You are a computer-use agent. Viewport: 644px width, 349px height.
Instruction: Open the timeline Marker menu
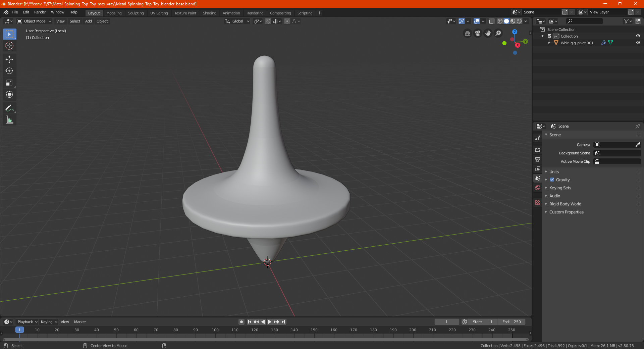pyautogui.click(x=80, y=322)
